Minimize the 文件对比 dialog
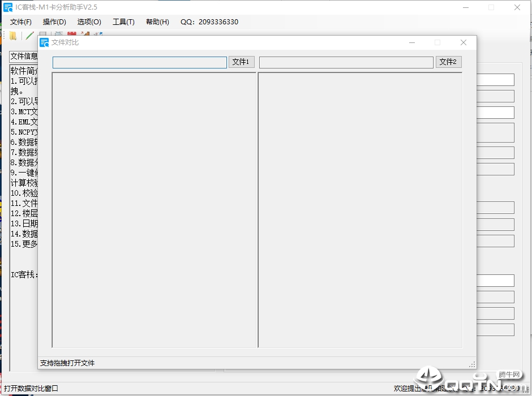 [412, 42]
